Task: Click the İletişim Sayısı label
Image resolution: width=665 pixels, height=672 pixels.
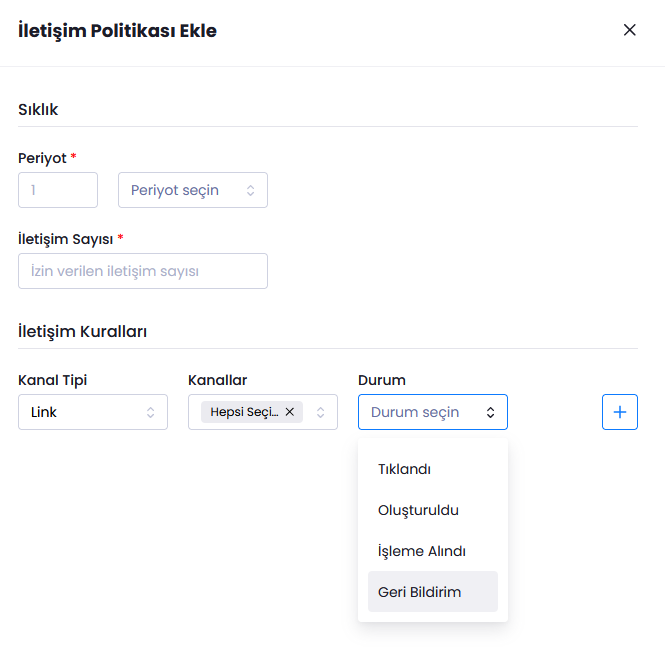Action: 66,239
